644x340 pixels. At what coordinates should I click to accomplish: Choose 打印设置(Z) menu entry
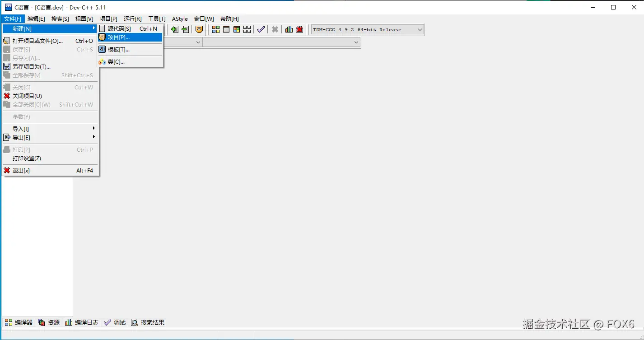[51, 158]
